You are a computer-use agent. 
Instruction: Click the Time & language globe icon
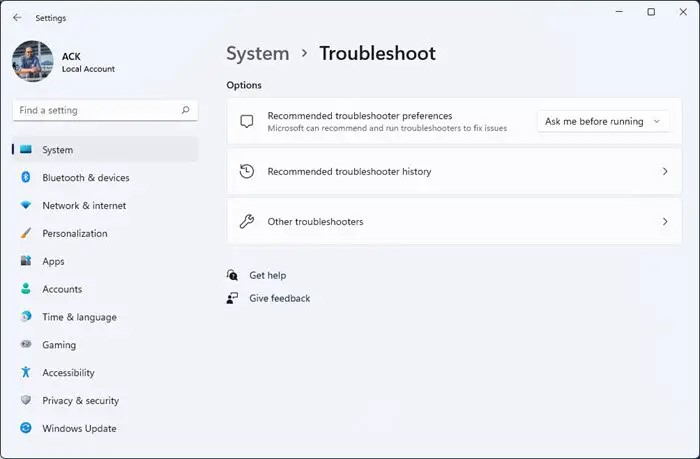click(x=26, y=317)
